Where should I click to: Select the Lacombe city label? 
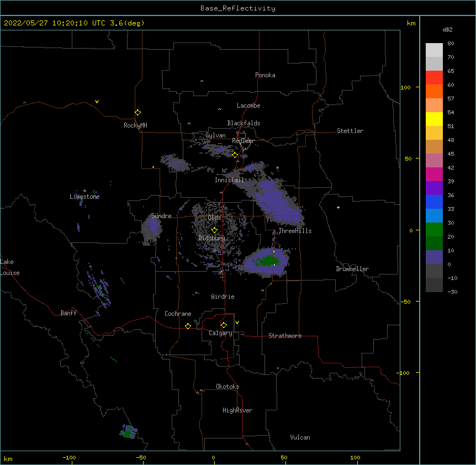coord(248,105)
